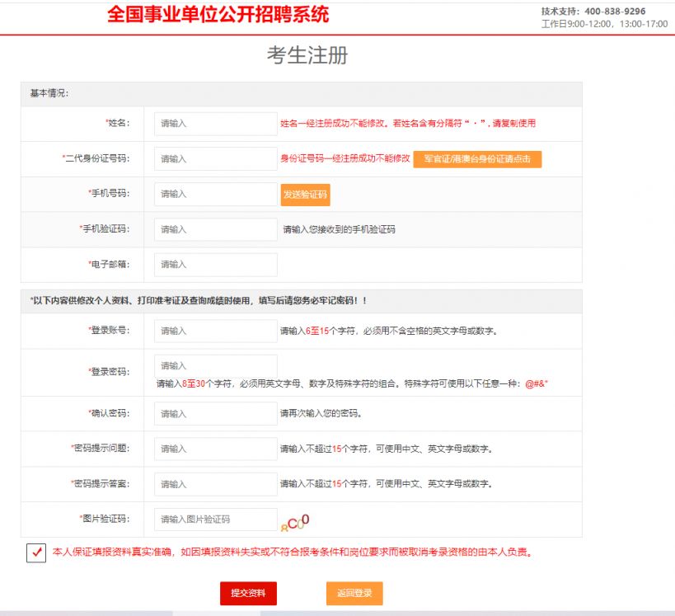Image resolution: width=675 pixels, height=616 pixels.
Task: Click the 提交资料 button to submit registration
Action: click(249, 593)
